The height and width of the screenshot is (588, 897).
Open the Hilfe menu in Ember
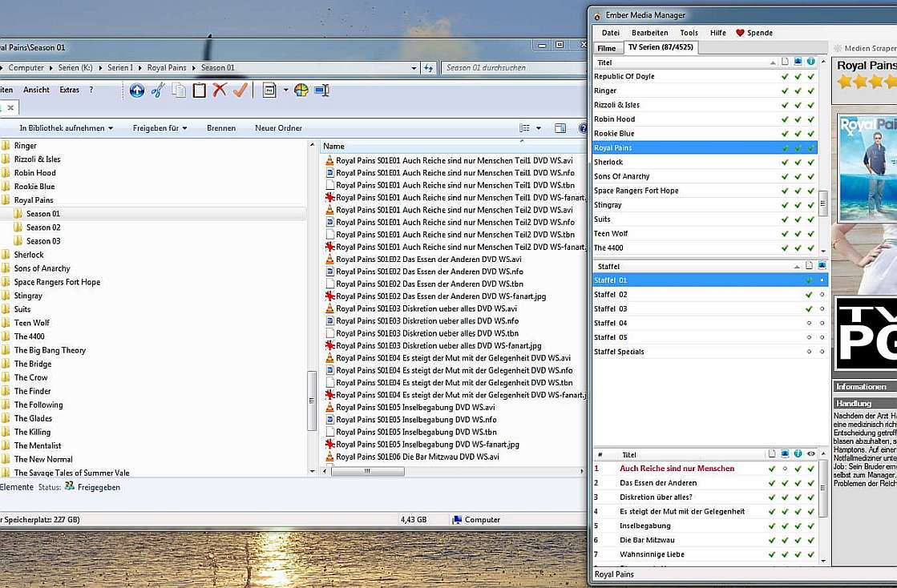click(x=718, y=33)
